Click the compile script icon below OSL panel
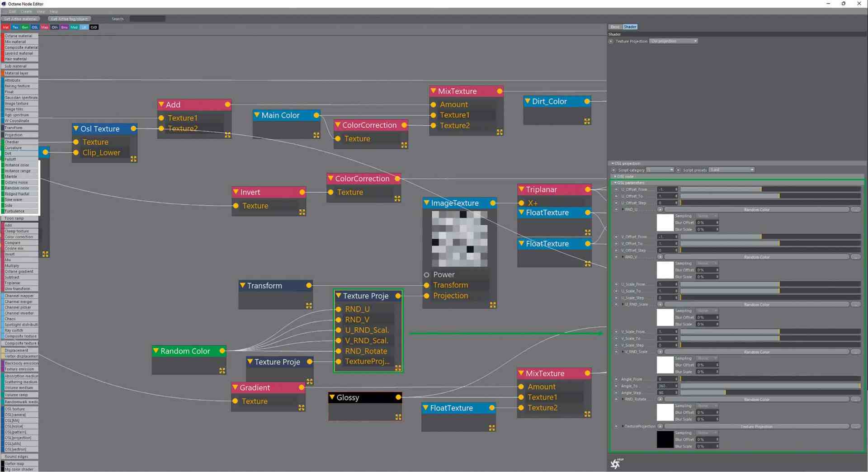The image size is (868, 472). pyautogui.click(x=616, y=463)
